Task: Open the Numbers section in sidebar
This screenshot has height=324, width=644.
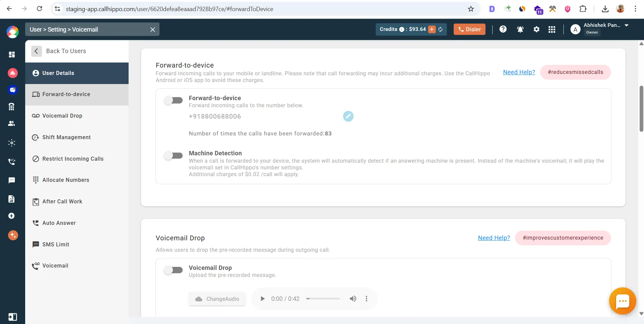Action: click(x=12, y=107)
